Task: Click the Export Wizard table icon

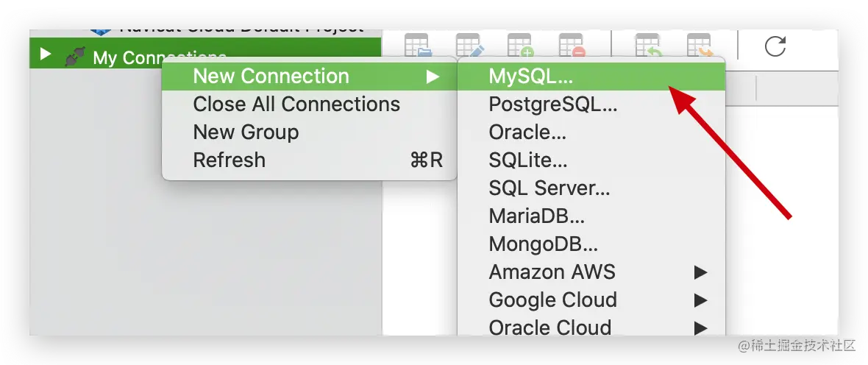Action: [700, 46]
